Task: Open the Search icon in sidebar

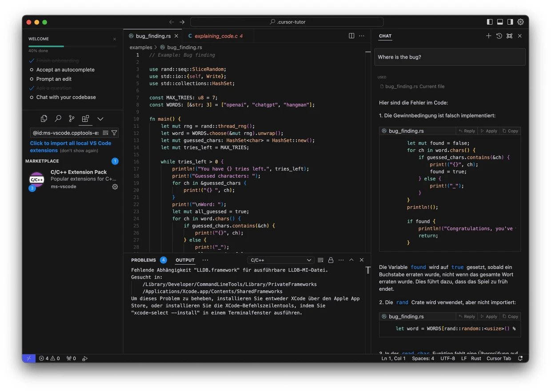Action: click(x=58, y=119)
